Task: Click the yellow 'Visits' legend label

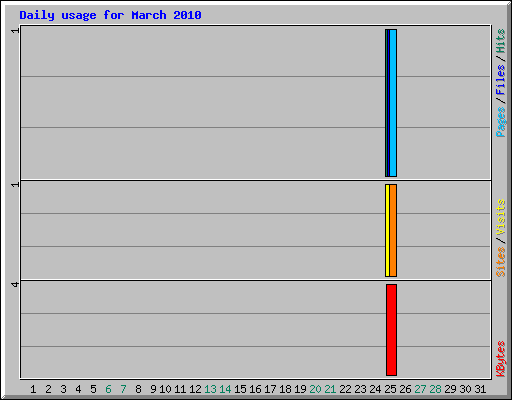Action: pyautogui.click(x=500, y=218)
